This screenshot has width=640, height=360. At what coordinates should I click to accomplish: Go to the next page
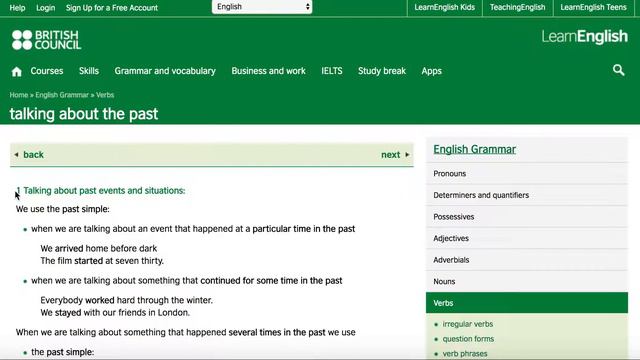point(390,155)
